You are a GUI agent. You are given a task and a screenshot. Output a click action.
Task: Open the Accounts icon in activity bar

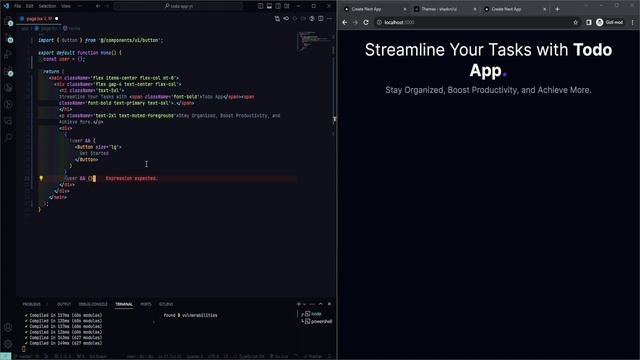click(x=8, y=327)
